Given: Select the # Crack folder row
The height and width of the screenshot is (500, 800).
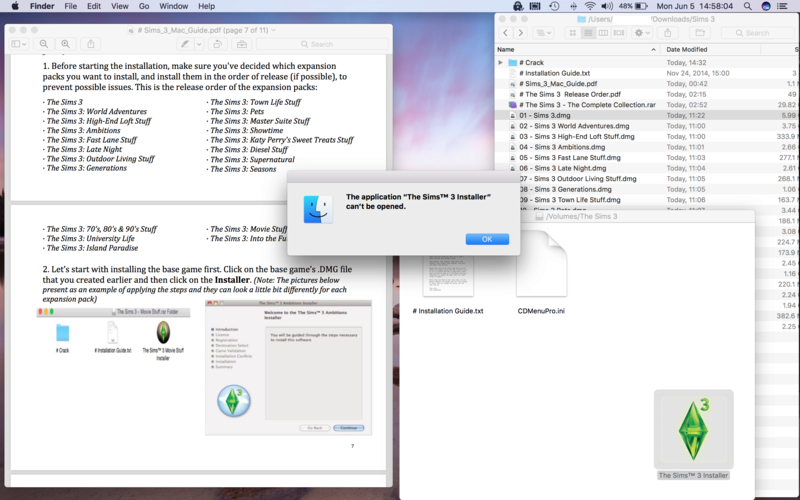Looking at the screenshot, I should (x=647, y=62).
